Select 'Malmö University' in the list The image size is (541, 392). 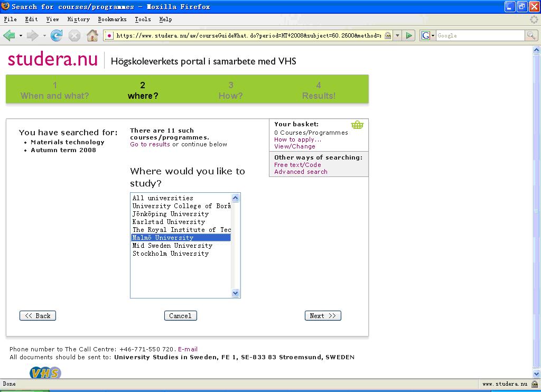[181, 238]
